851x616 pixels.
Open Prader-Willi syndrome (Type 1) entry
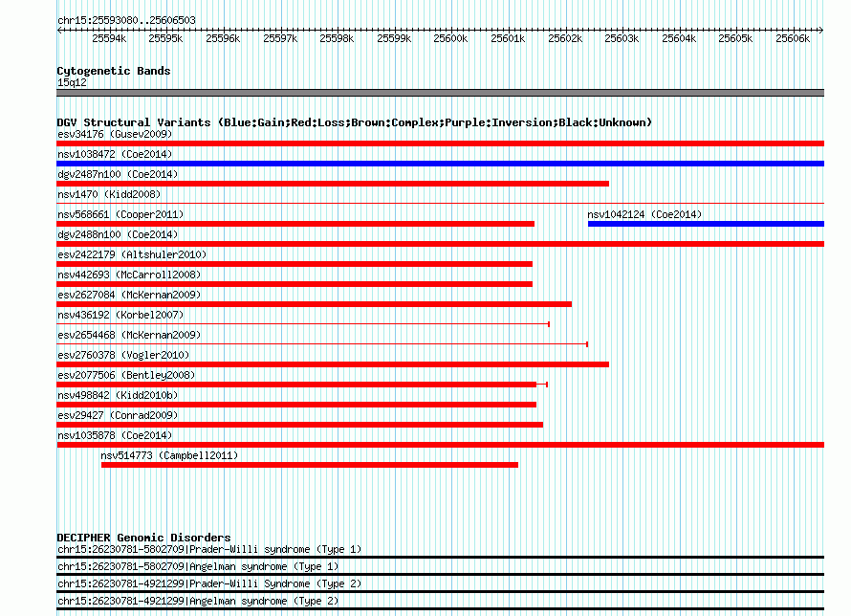point(209,549)
